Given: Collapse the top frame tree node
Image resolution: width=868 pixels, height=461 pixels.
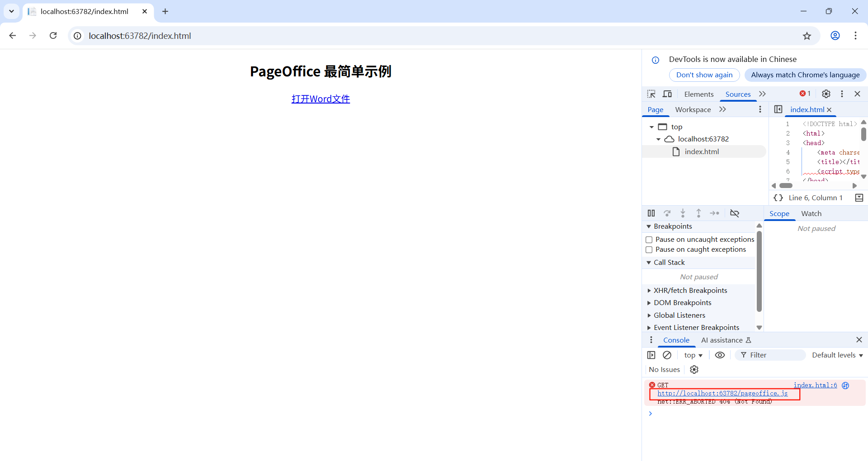Looking at the screenshot, I should click(651, 127).
